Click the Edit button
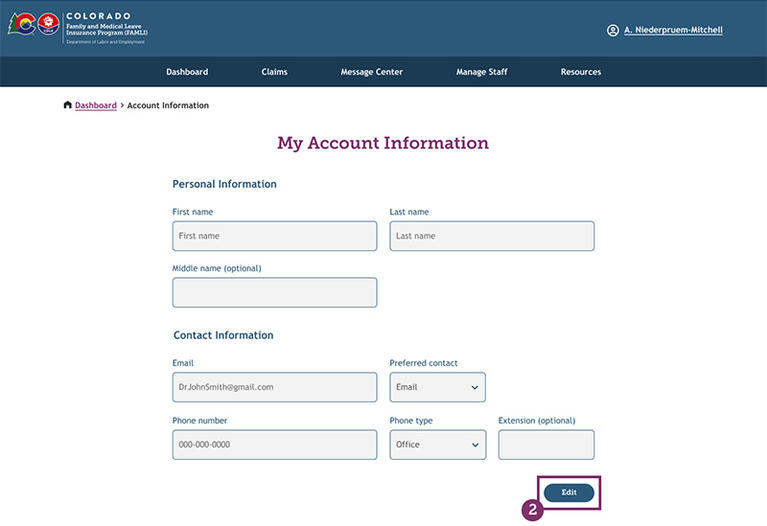The height and width of the screenshot is (526, 767). coord(569,493)
